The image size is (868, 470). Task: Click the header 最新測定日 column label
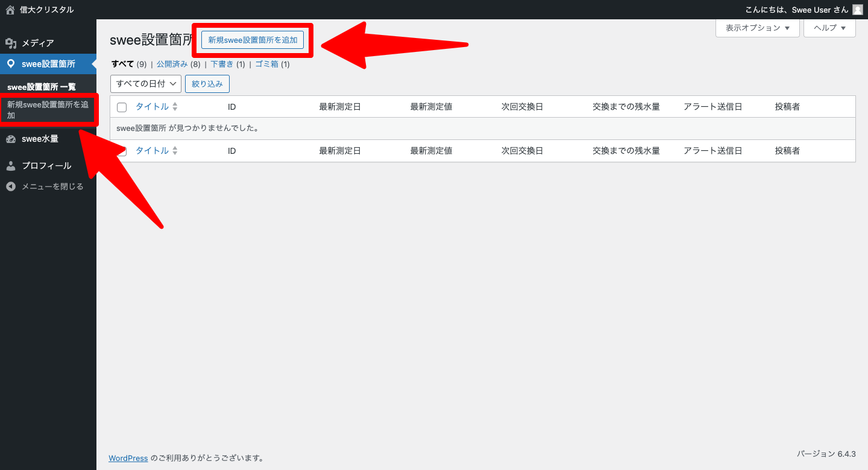point(340,107)
